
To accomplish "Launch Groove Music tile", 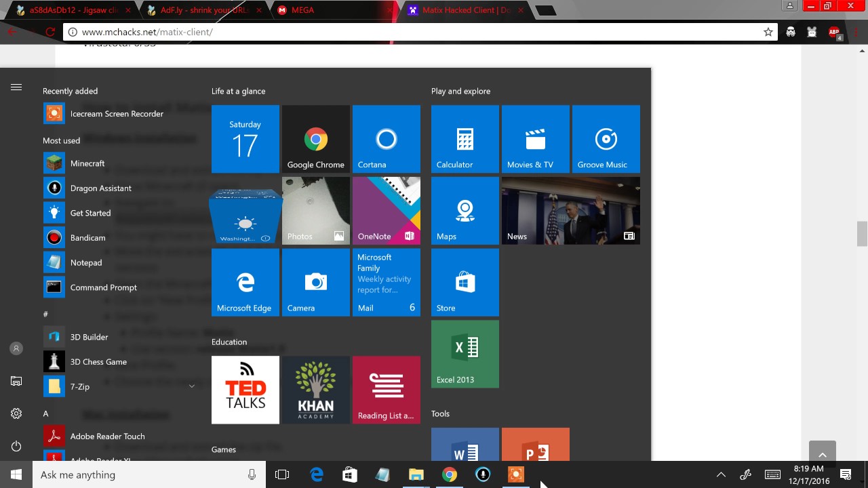I will click(x=606, y=139).
